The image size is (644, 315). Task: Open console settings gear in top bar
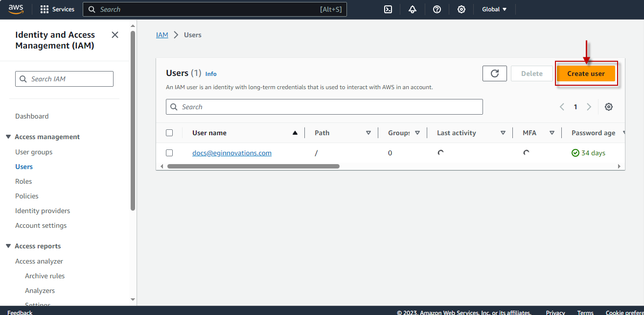coord(461,9)
